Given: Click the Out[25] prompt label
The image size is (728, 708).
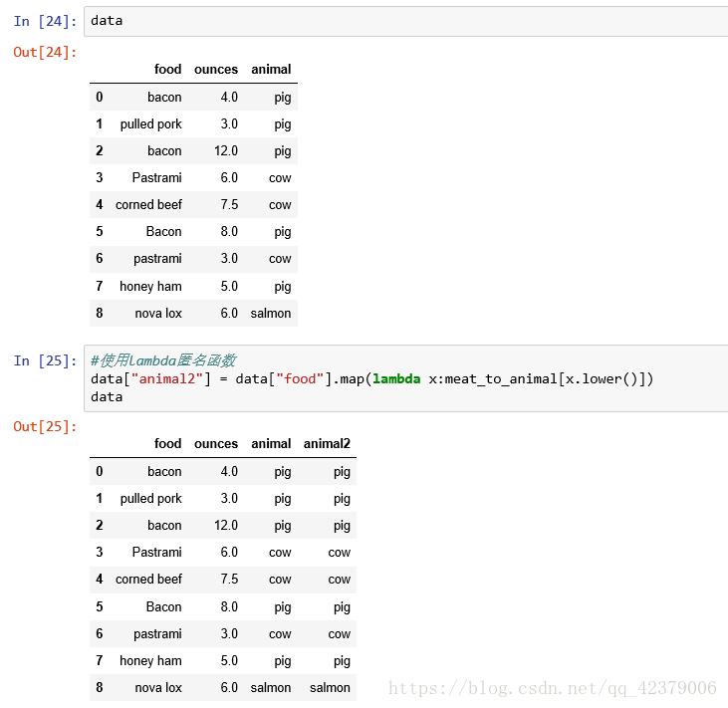Looking at the screenshot, I should click(45, 426).
